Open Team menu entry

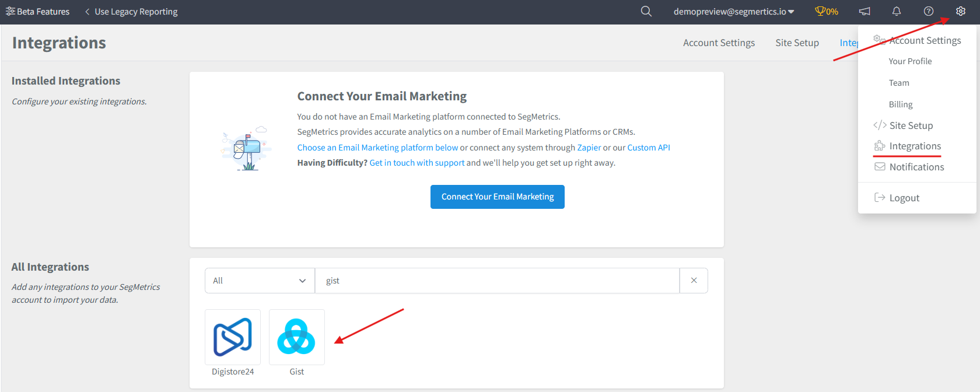point(899,83)
